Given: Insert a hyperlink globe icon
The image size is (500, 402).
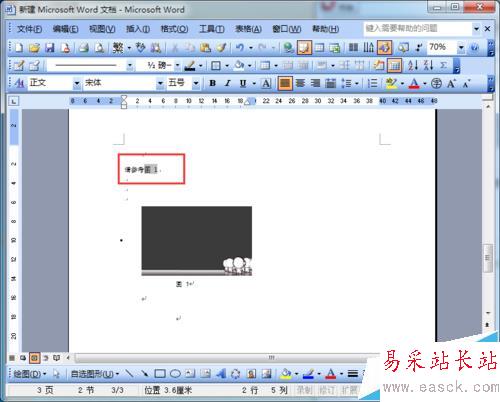Looking at the screenshot, I should pos(288,48).
